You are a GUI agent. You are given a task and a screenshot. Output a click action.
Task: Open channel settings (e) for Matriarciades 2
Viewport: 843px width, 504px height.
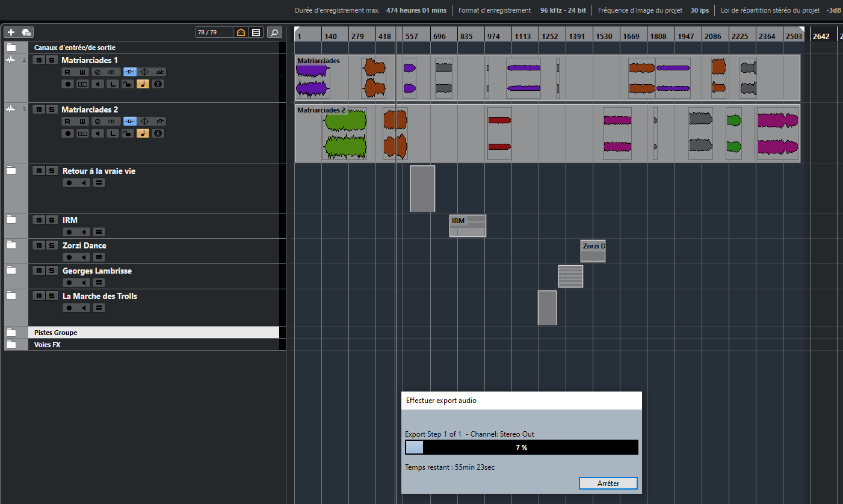tap(97, 121)
